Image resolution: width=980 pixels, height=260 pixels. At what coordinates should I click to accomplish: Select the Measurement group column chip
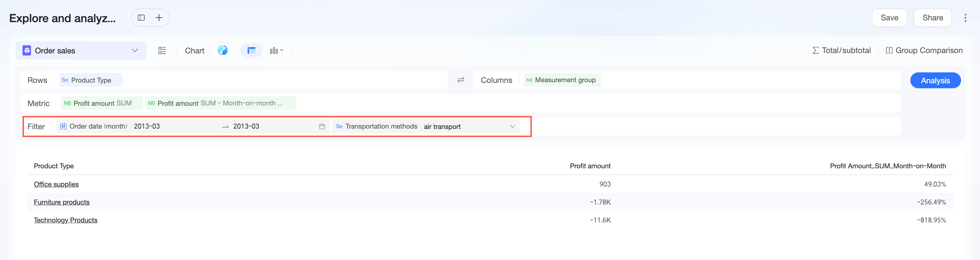tap(562, 80)
